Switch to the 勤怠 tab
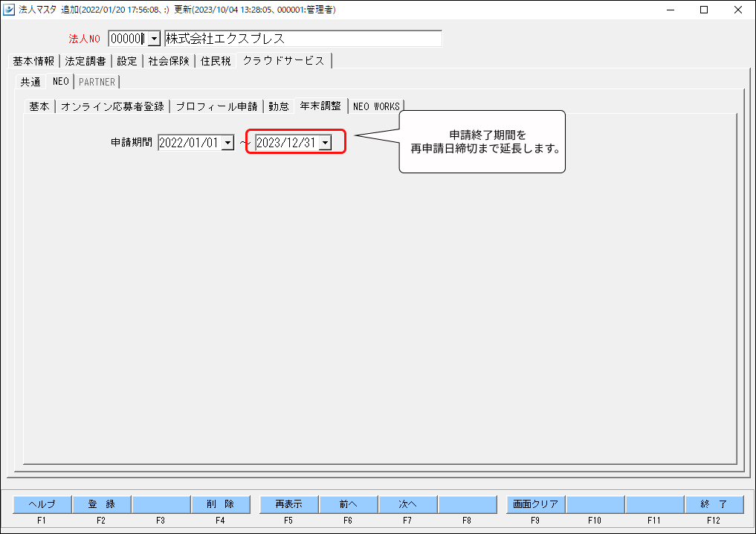 [279, 106]
